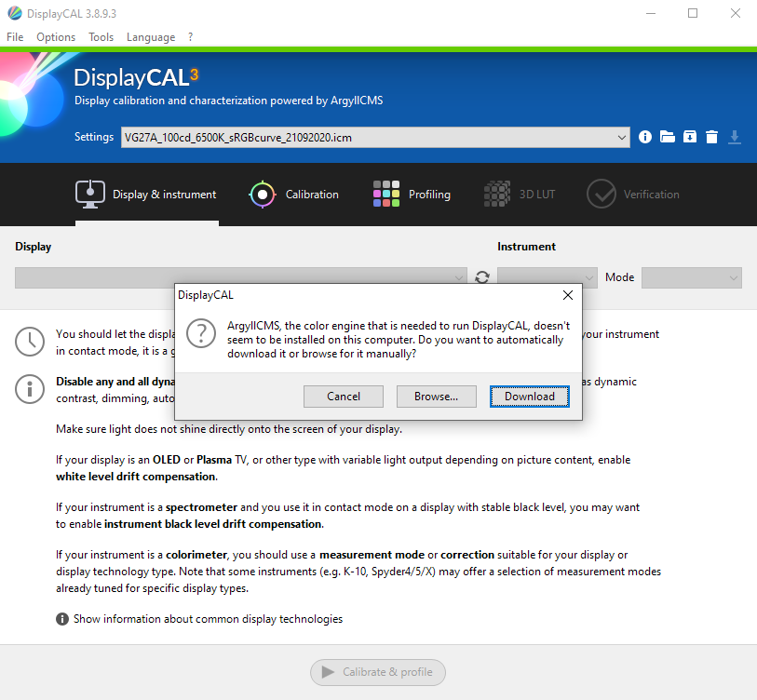Open the Tools menu
Screen dimensions: 757x700
(x=101, y=37)
